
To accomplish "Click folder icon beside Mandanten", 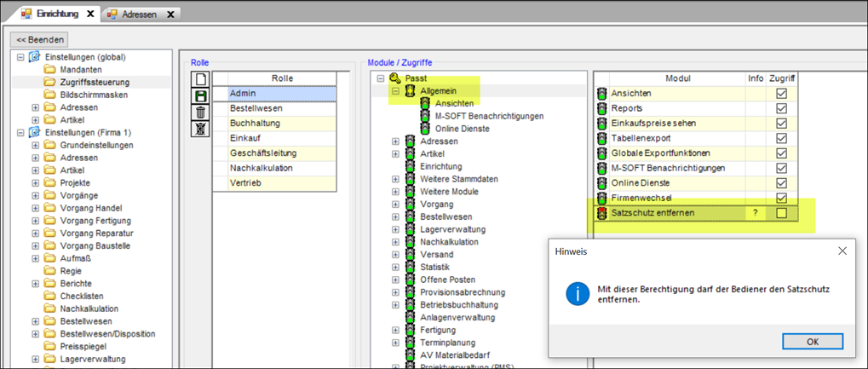I will (x=49, y=70).
